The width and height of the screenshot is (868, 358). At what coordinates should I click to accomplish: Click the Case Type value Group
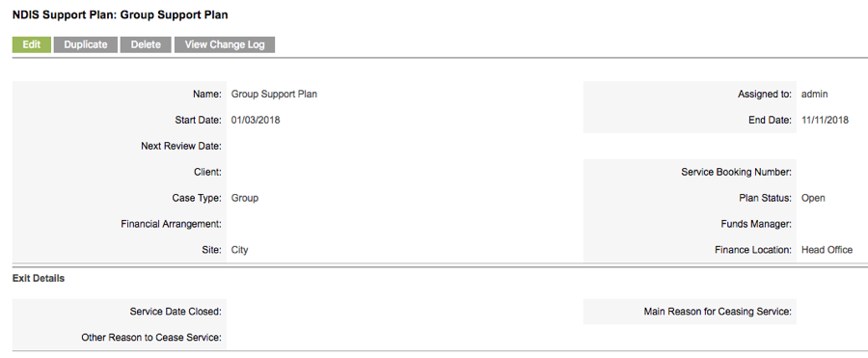(245, 198)
